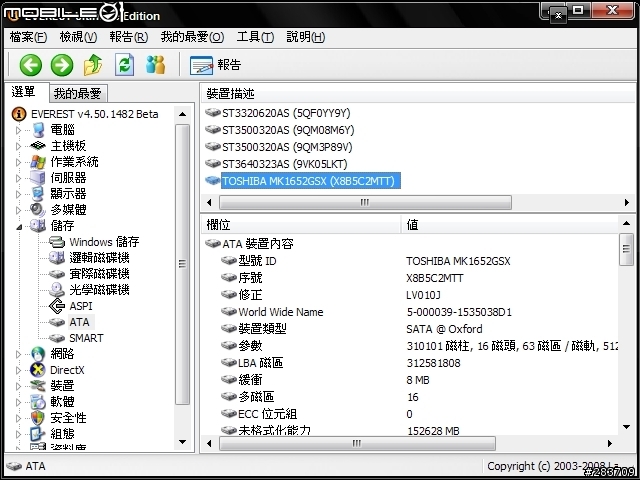Image resolution: width=640 pixels, height=480 pixels.
Task: Open the 工具(T) menu
Action: point(255,37)
